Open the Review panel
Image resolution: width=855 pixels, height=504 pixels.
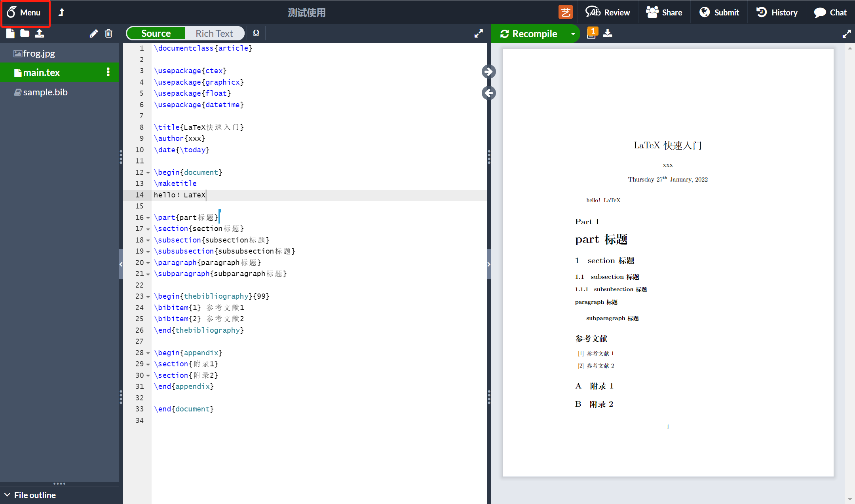[x=608, y=12]
